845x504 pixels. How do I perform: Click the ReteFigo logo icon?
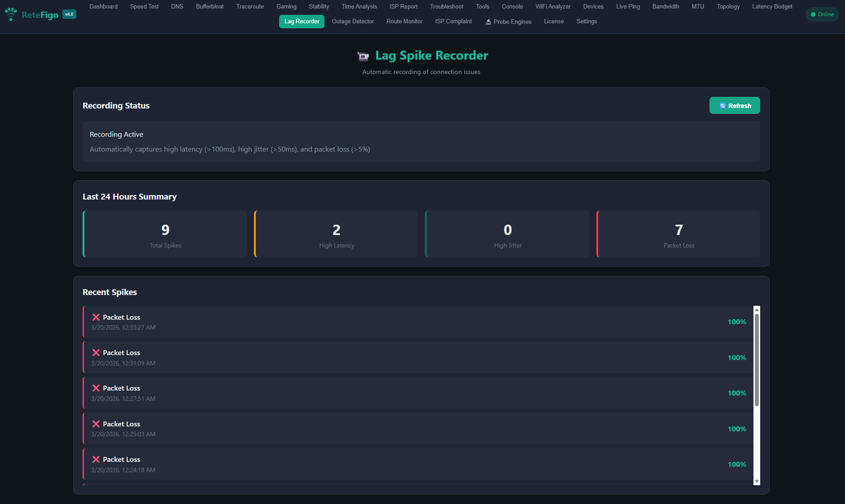coord(11,14)
